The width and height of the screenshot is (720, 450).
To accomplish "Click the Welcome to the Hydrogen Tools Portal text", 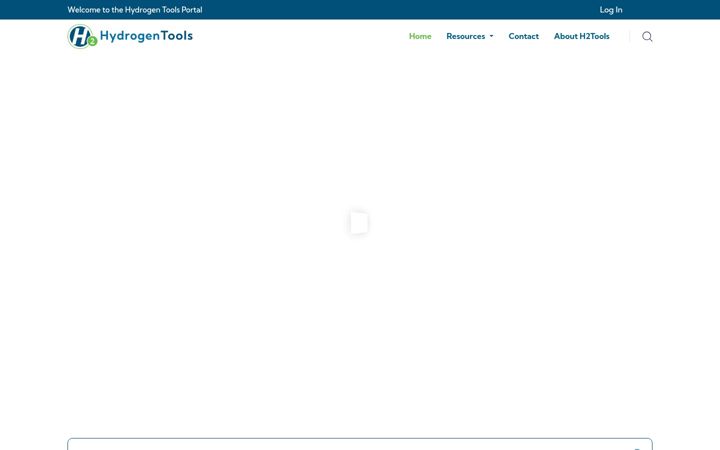I will [x=135, y=10].
